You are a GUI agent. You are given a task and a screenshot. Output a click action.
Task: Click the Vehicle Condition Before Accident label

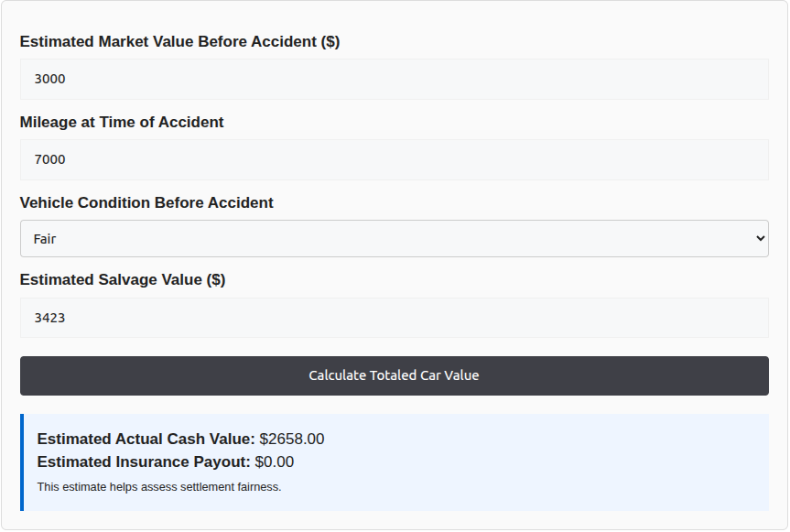pos(146,202)
